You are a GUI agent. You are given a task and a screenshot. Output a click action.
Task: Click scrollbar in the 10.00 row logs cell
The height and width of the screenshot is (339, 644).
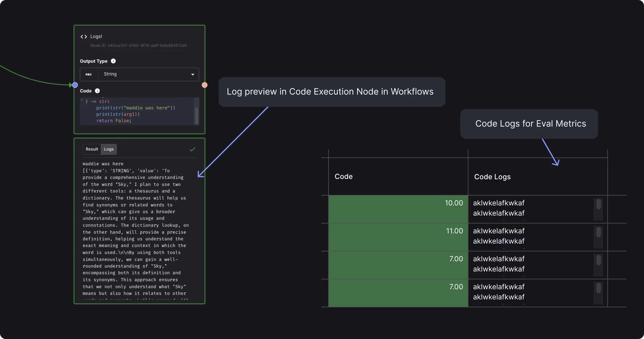(598, 205)
